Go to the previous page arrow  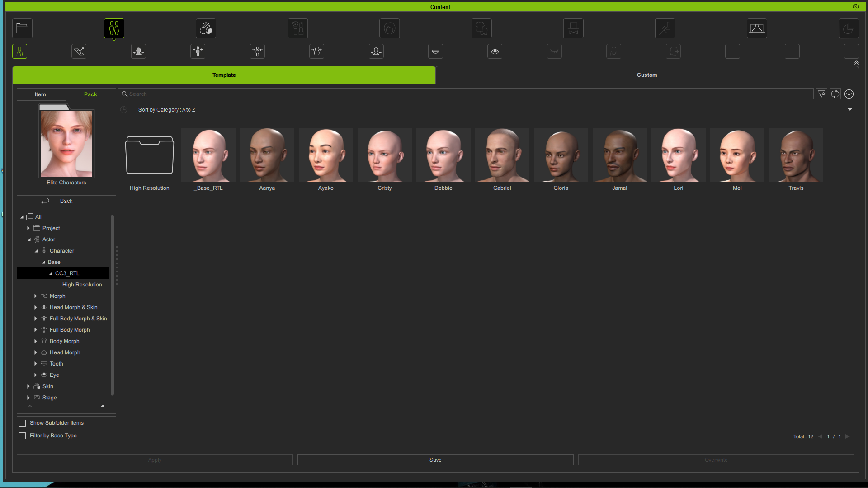820,436
